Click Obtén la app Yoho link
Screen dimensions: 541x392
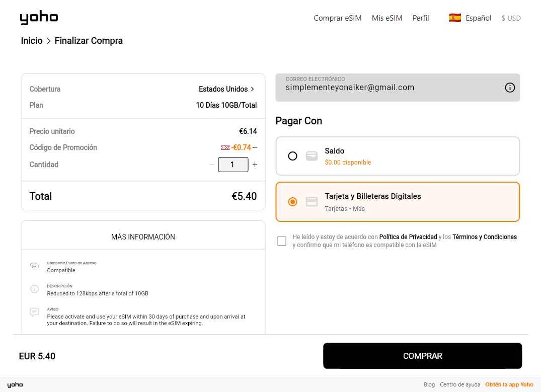tap(509, 384)
